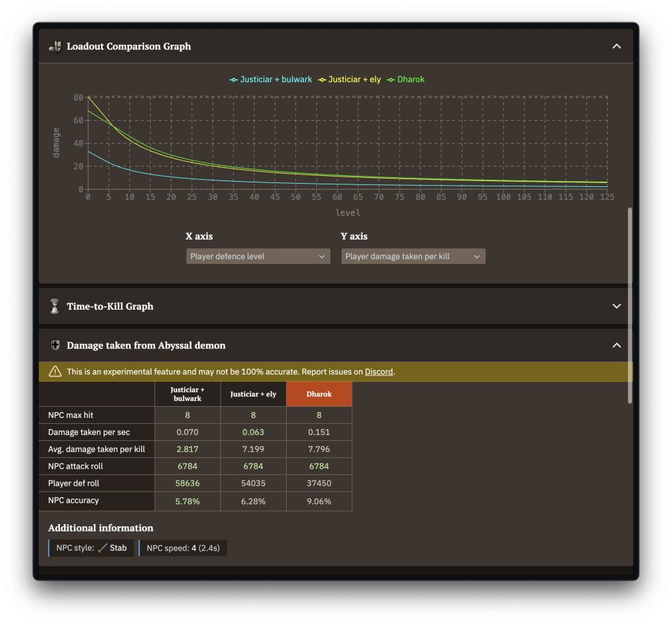
Task: Click the 6.28% NPC accuracy value
Action: coord(253,501)
